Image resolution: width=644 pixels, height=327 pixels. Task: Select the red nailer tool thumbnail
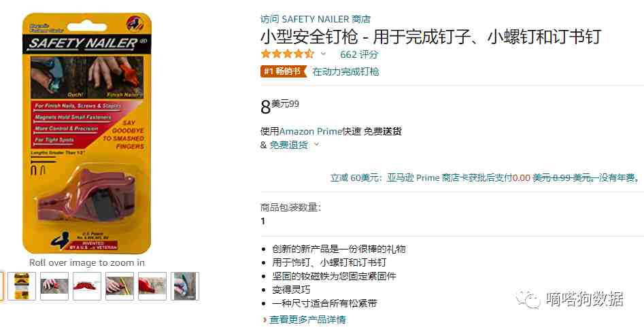(x=86, y=286)
